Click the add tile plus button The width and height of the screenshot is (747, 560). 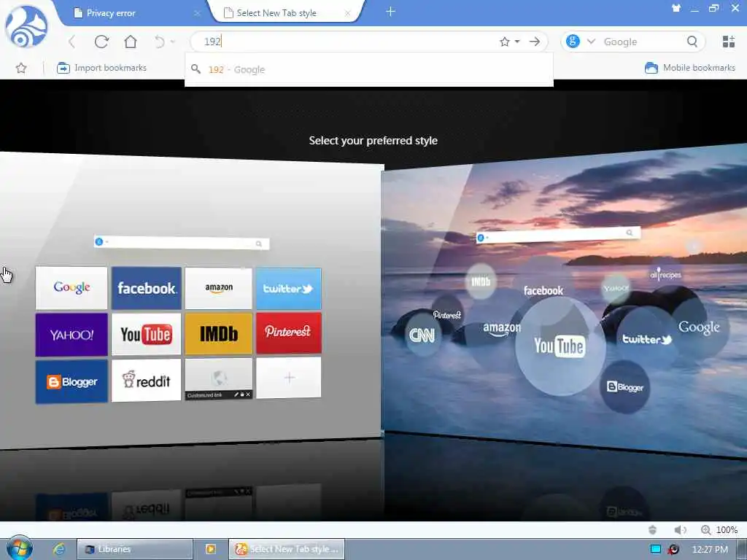coord(289,378)
